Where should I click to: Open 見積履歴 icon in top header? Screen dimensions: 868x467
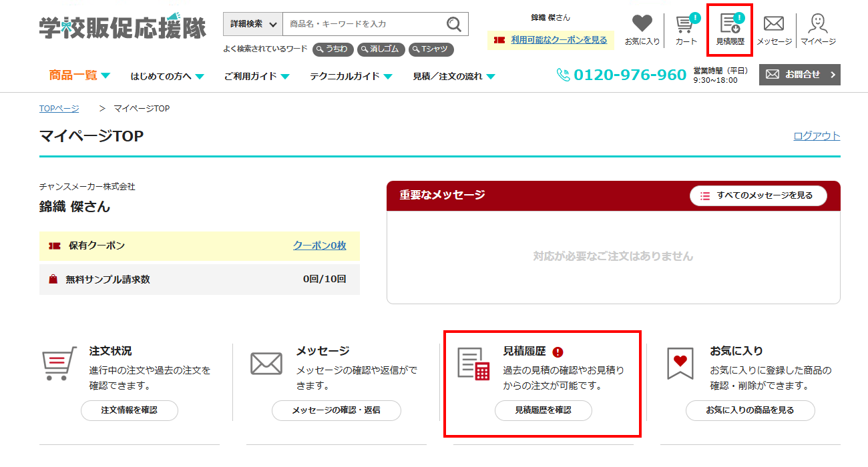(730, 25)
